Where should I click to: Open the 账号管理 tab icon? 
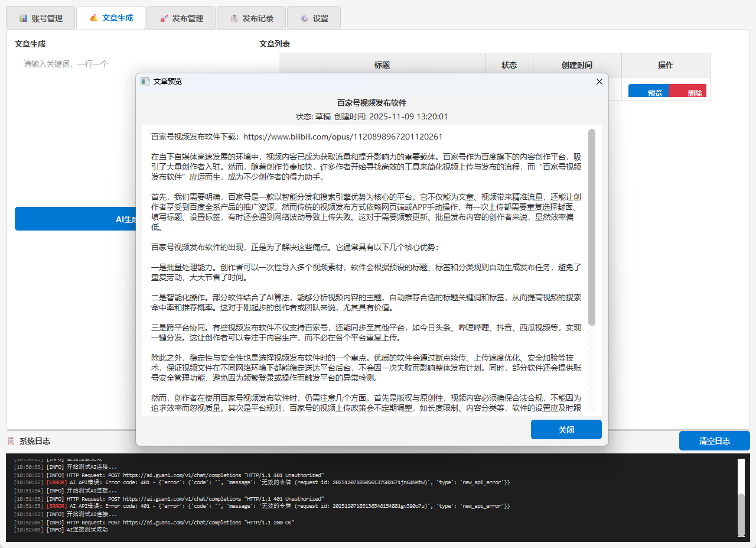coord(24,18)
